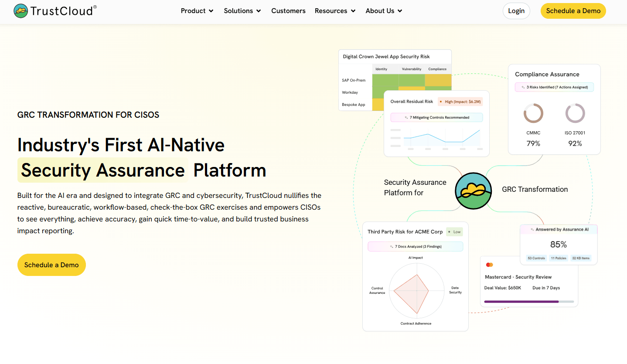Click the 53 Controls tag under Assurance AI

[x=535, y=258]
